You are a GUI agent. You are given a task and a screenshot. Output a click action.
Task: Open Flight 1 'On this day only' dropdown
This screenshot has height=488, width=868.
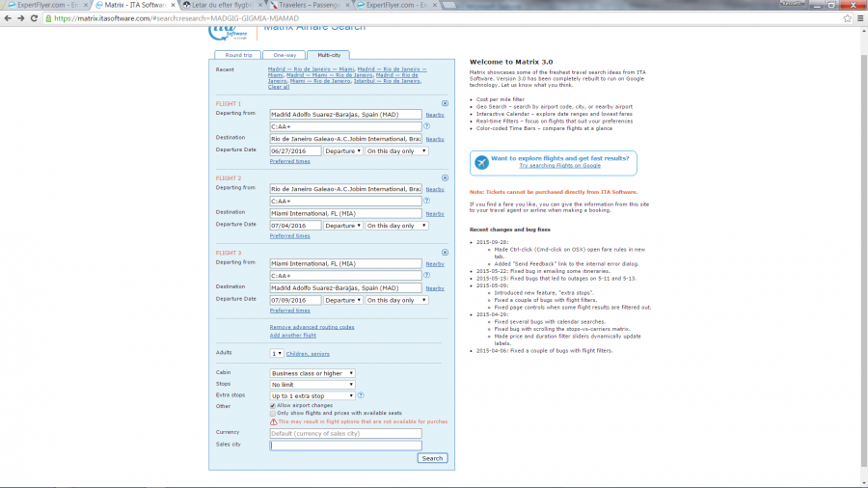tap(395, 150)
